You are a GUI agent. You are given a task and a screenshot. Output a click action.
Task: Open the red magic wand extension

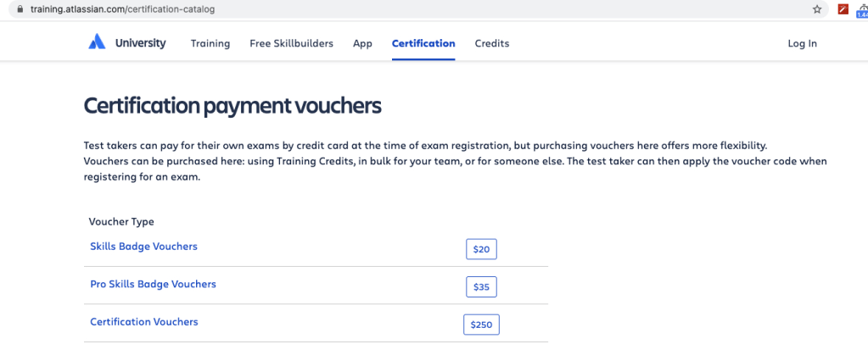coord(843,9)
